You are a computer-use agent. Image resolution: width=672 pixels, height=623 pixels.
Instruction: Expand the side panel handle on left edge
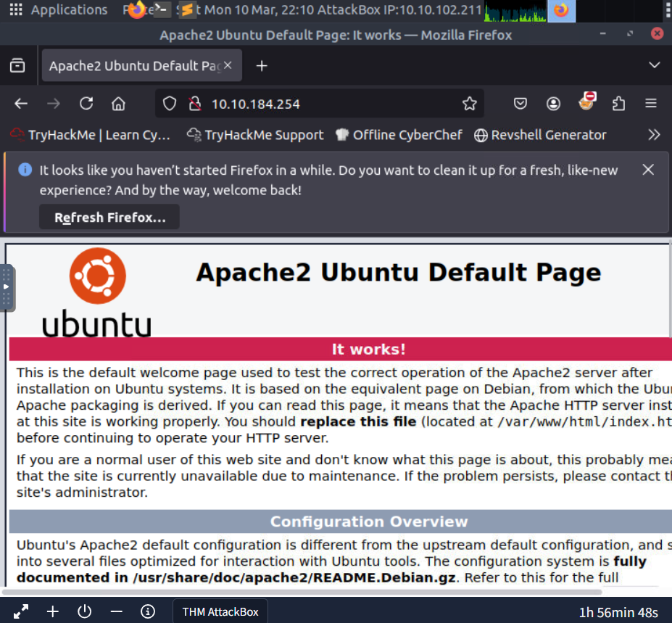[x=7, y=286]
